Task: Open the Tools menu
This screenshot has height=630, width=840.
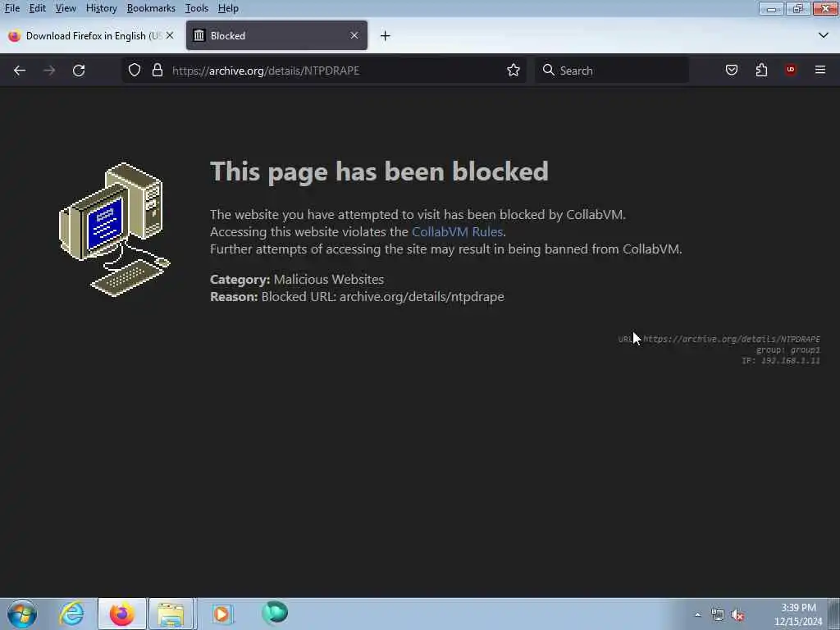Action: tap(197, 8)
